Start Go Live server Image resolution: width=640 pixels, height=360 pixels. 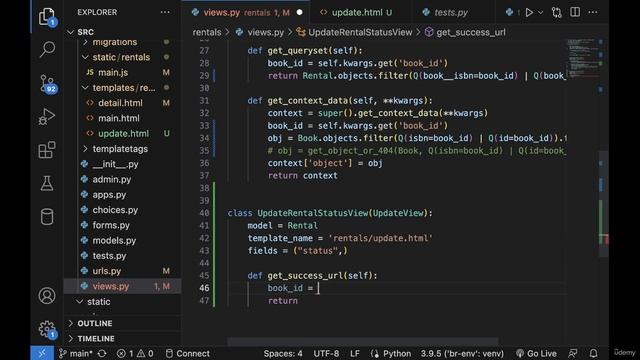pos(536,353)
